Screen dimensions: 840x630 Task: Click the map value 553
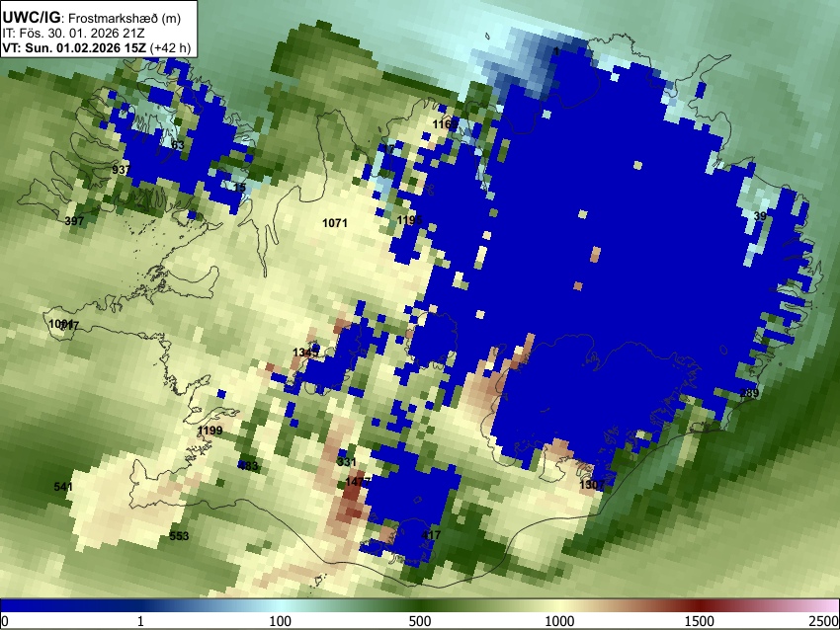(x=179, y=536)
